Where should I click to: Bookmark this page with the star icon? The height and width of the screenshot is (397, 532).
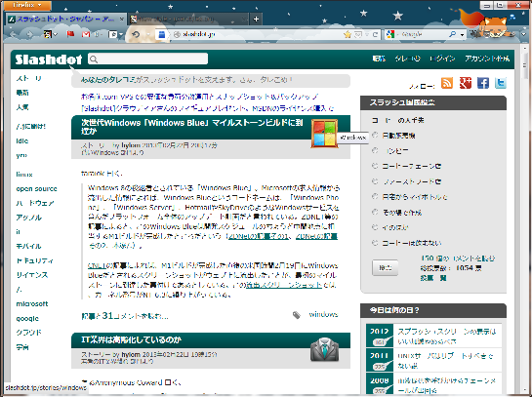pyautogui.click(x=348, y=34)
